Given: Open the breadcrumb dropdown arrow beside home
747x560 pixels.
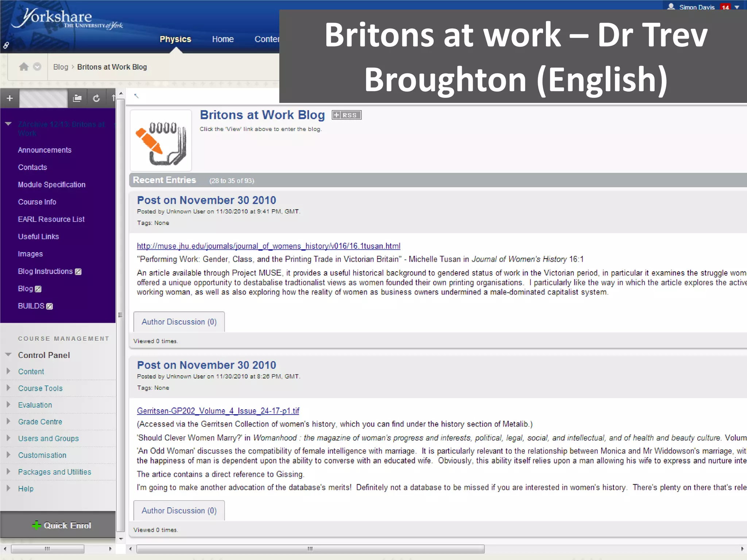Looking at the screenshot, I should [x=37, y=67].
